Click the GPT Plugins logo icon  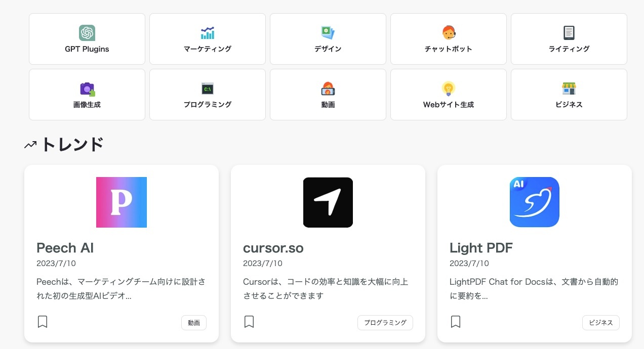pos(87,33)
